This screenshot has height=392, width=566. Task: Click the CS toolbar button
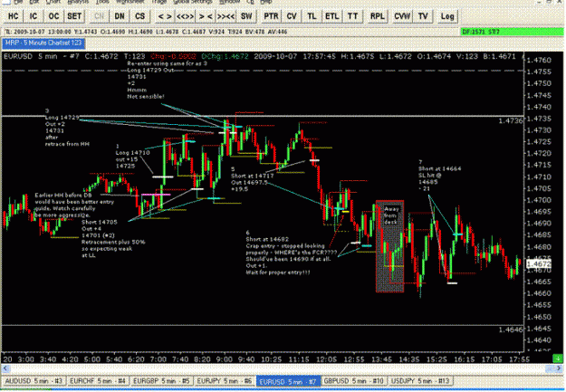[x=139, y=16]
